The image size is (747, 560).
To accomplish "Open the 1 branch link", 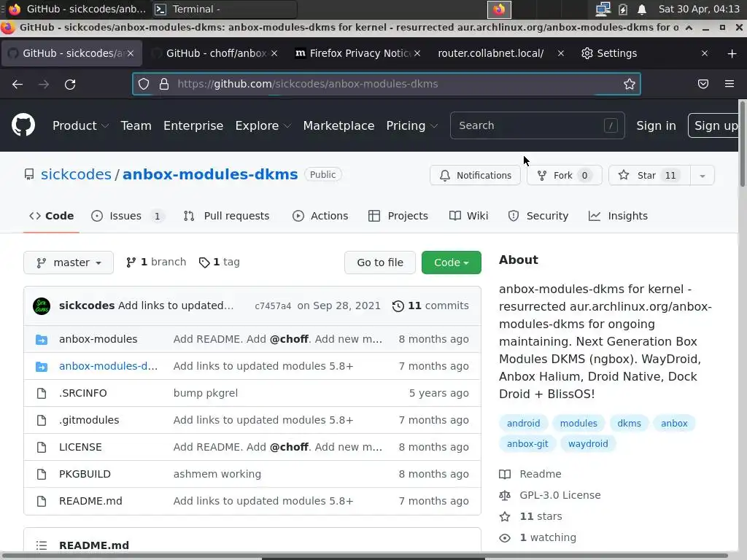I will pos(156,262).
